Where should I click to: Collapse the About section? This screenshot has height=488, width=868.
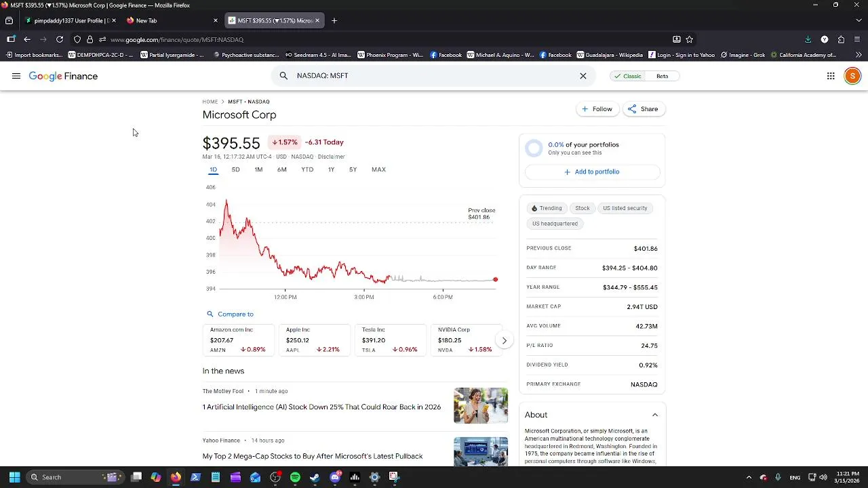pyautogui.click(x=655, y=415)
